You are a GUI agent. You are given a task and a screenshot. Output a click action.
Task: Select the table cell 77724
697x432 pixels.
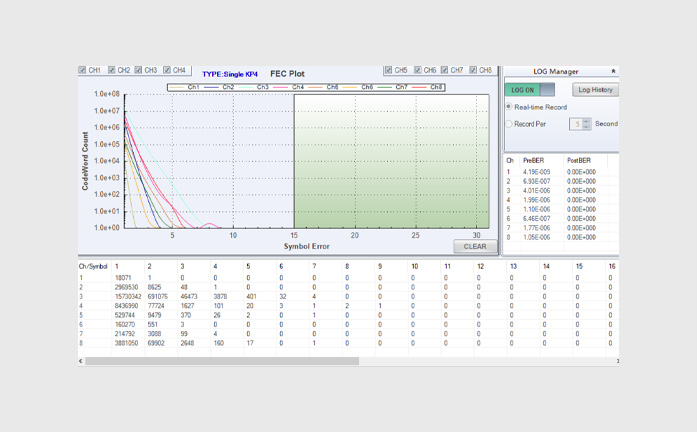click(x=156, y=306)
